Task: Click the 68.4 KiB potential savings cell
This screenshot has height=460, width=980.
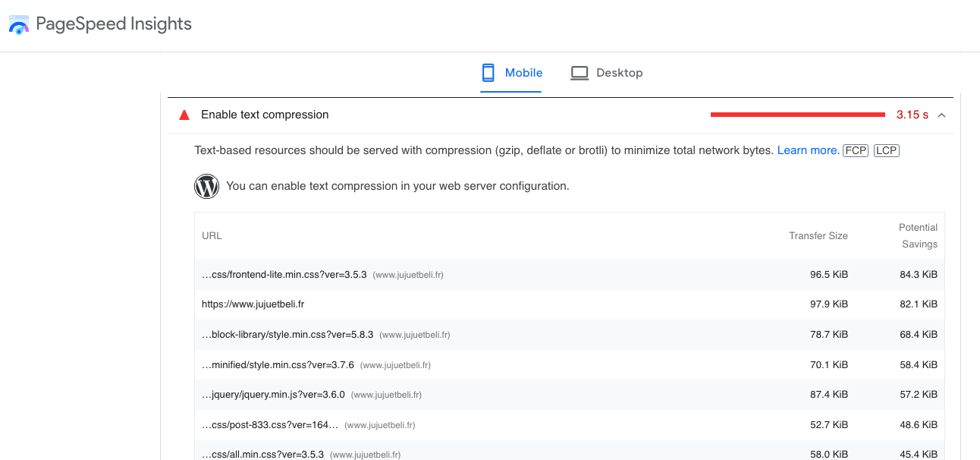Action: point(919,335)
